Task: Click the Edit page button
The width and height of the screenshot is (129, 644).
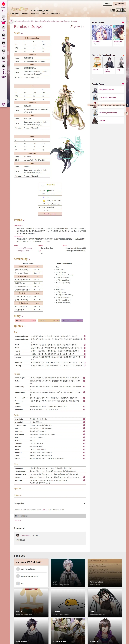Action: pos(77,27)
